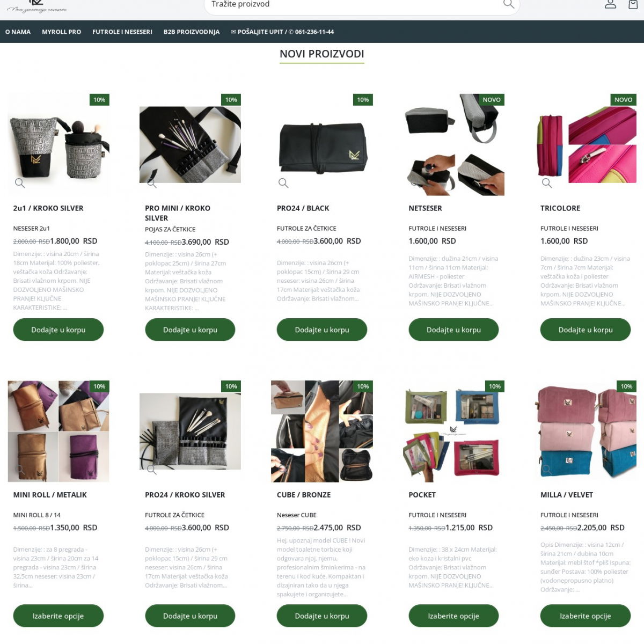Open the shopping cart icon
This screenshot has height=644, width=644.
coord(633,4)
